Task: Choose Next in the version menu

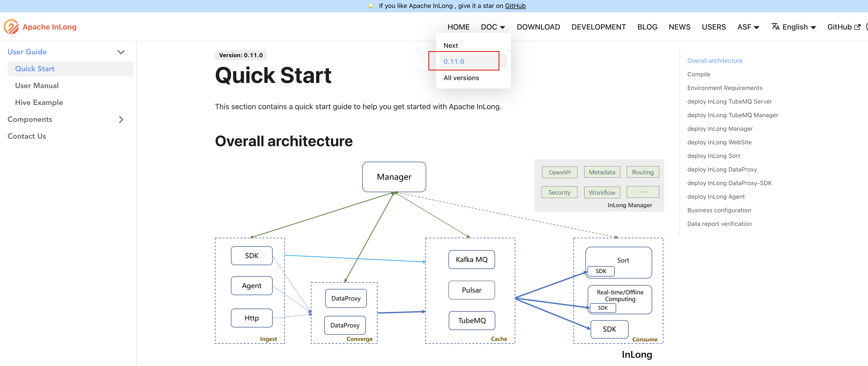Action: (450, 45)
